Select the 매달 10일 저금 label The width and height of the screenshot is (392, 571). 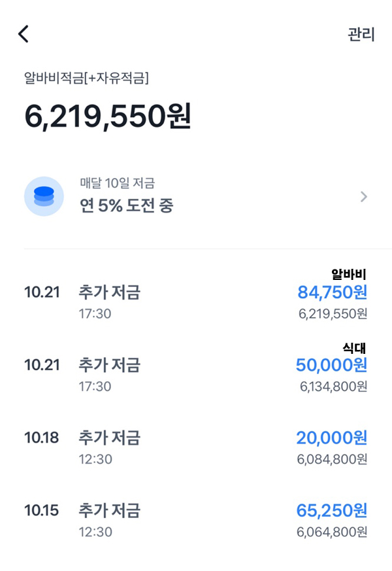click(x=118, y=183)
